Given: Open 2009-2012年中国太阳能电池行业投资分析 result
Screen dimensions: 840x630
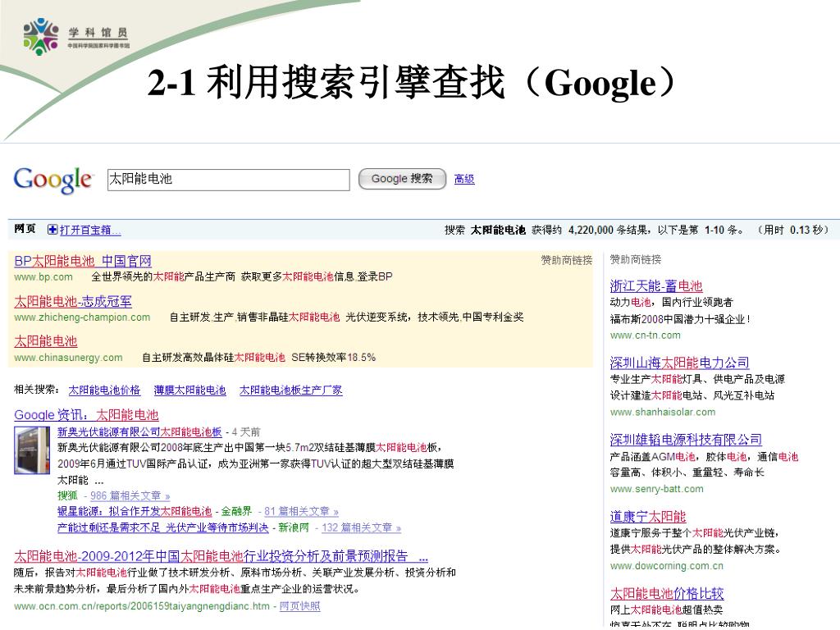Looking at the screenshot, I should click(x=221, y=556).
